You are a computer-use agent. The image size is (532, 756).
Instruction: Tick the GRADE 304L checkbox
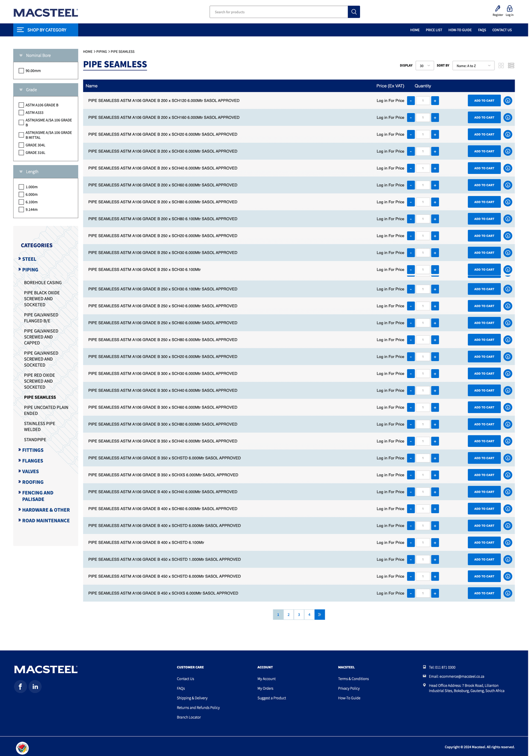click(x=21, y=145)
